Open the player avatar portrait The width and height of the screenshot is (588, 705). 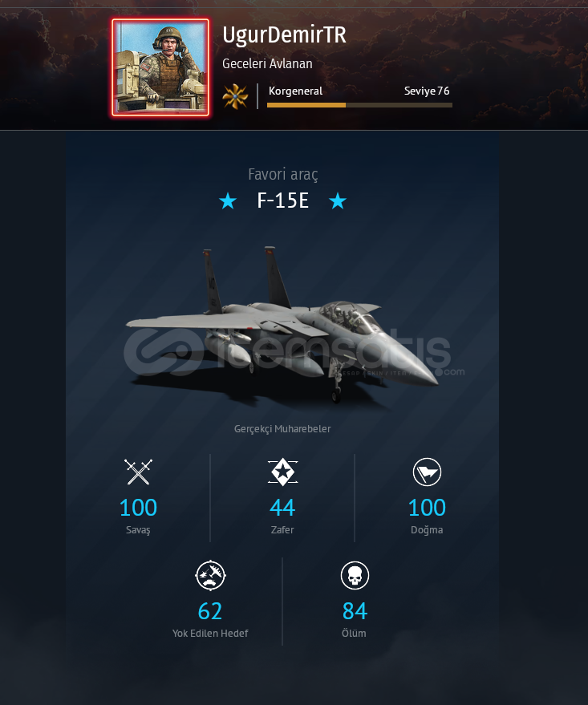(160, 67)
